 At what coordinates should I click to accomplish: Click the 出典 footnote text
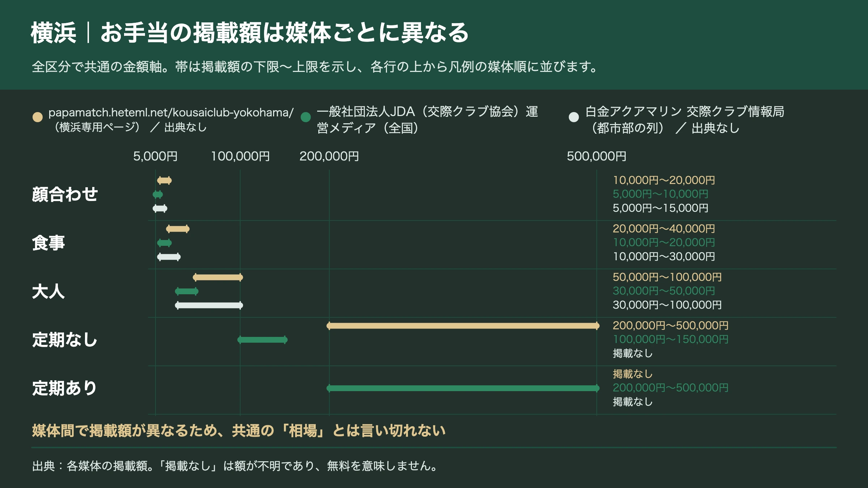point(236,466)
